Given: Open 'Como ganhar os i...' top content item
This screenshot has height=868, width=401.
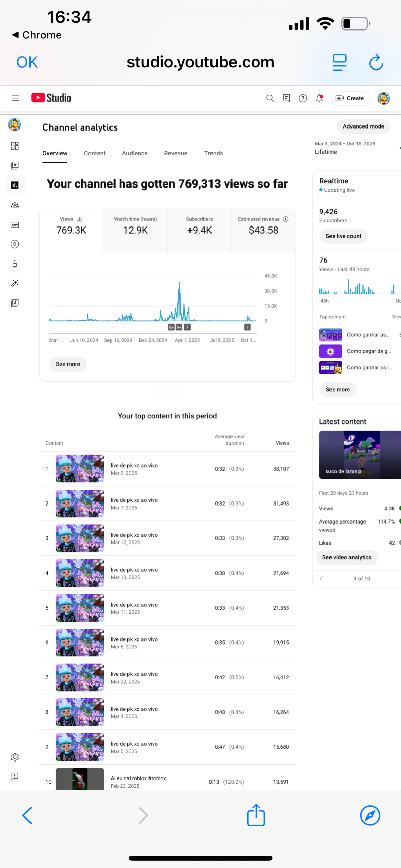Looking at the screenshot, I should pyautogui.click(x=360, y=368).
